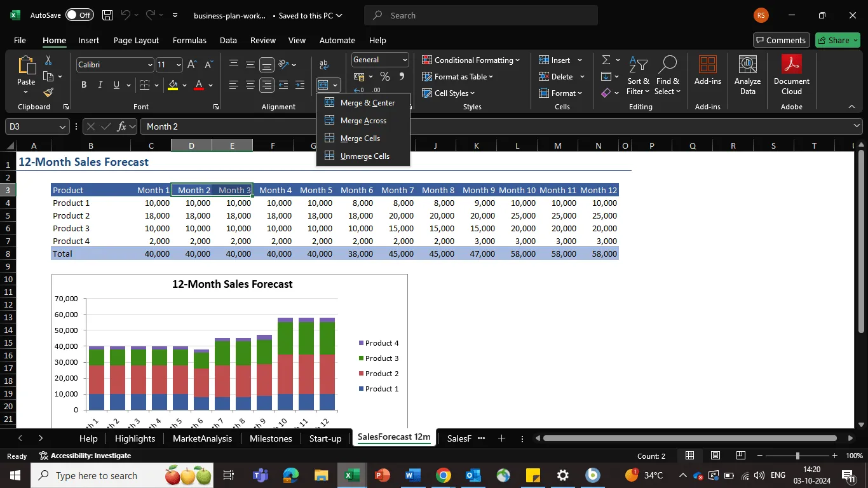Click the green Share button
868x488 pixels.
pos(837,40)
